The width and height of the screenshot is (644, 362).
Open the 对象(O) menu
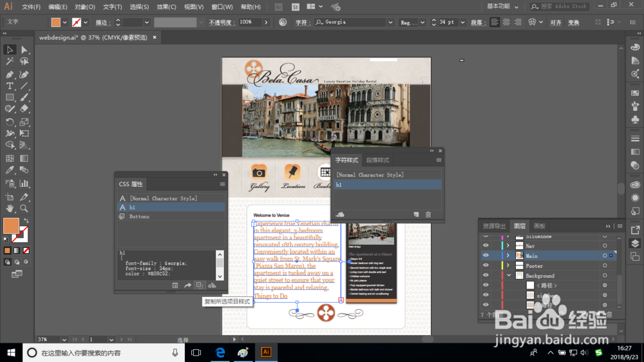[x=84, y=7]
